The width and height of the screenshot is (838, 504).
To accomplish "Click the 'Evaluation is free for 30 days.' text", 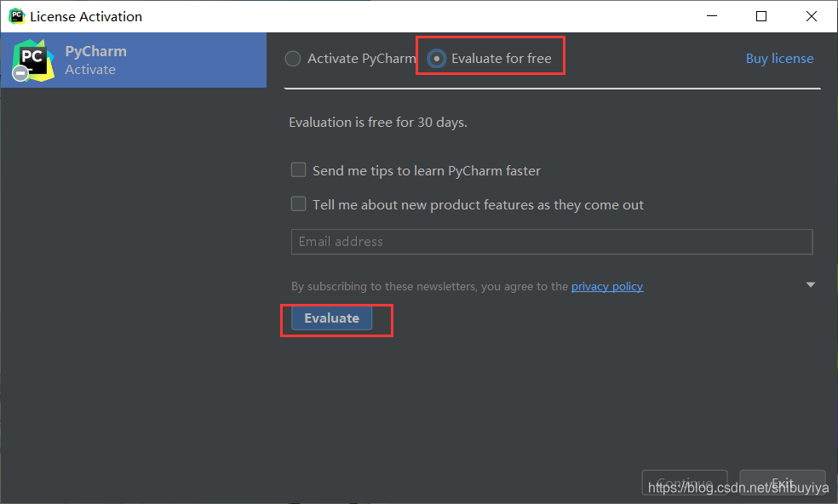I will click(x=378, y=123).
